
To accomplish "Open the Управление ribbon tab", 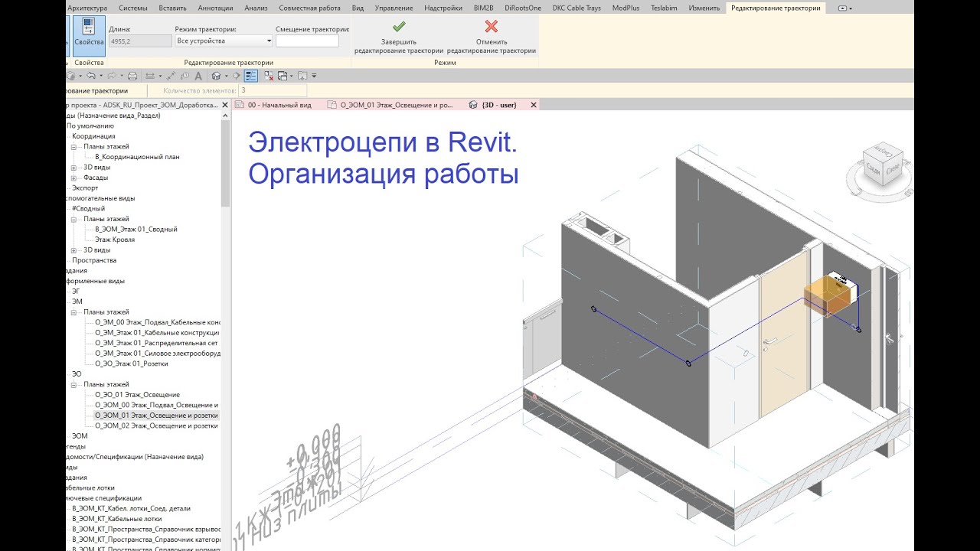I will [395, 8].
